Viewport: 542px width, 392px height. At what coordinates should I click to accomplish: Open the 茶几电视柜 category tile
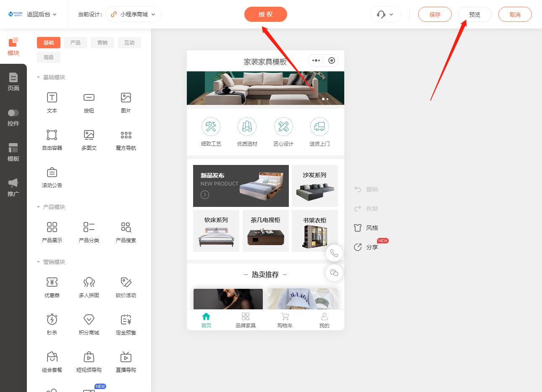[265, 231]
